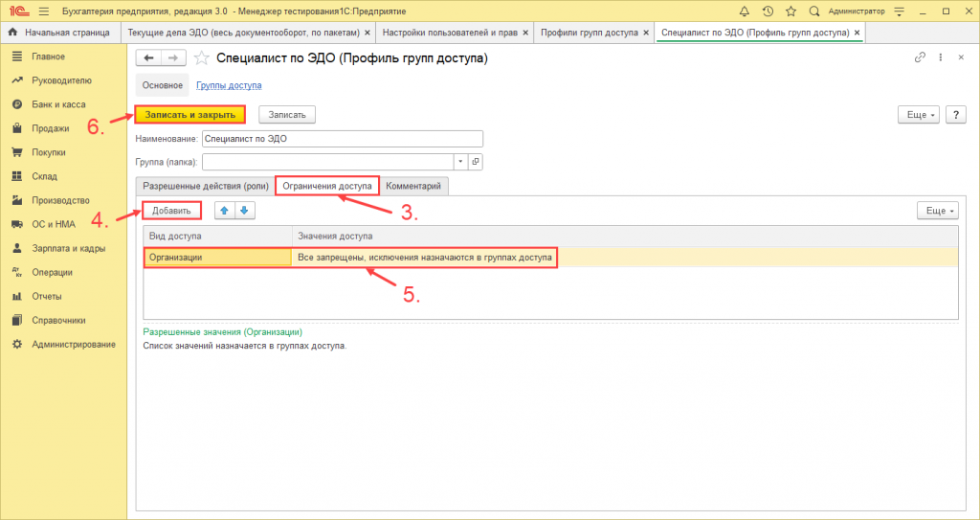Viewport: 980px width, 520px height.
Task: Open Отчеты section
Action: pyautogui.click(x=46, y=296)
